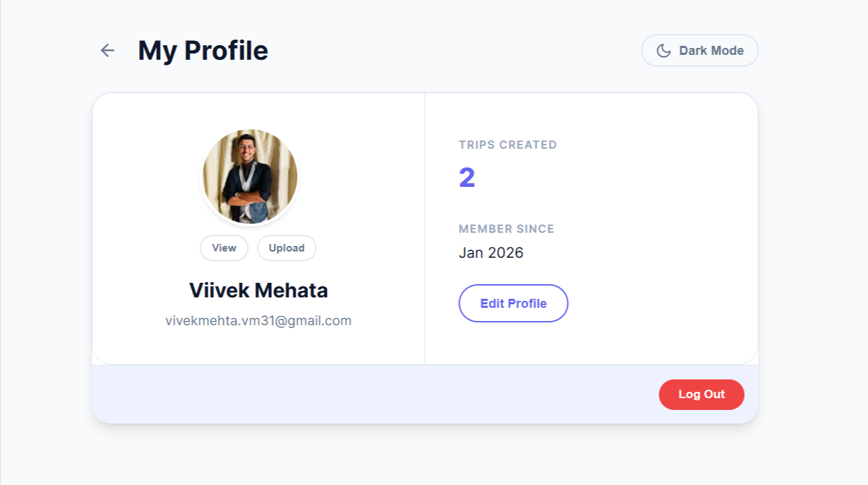
Task: Click the red Log Out button
Action: click(x=701, y=394)
